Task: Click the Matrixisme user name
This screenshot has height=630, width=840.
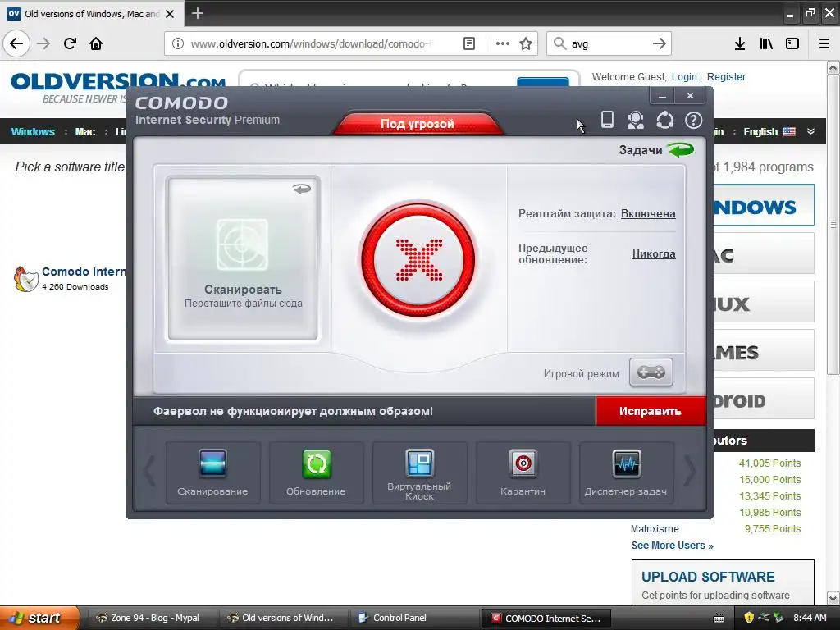Action: 655,529
